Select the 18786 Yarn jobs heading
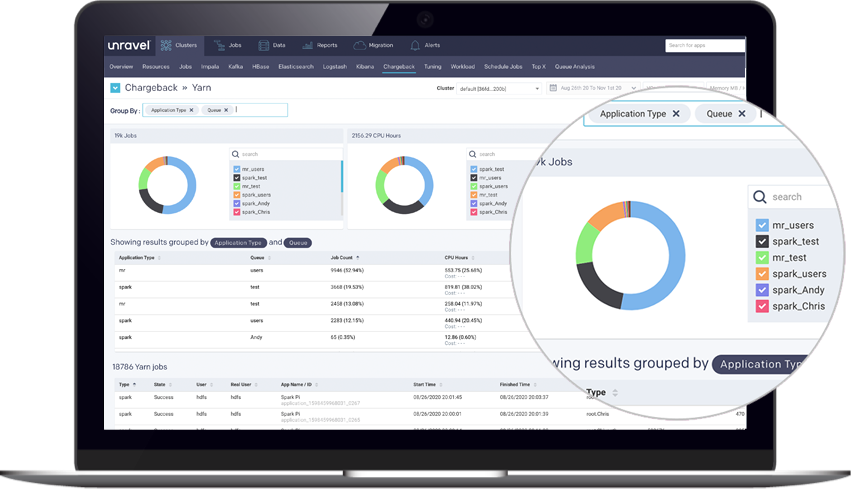 click(x=139, y=367)
